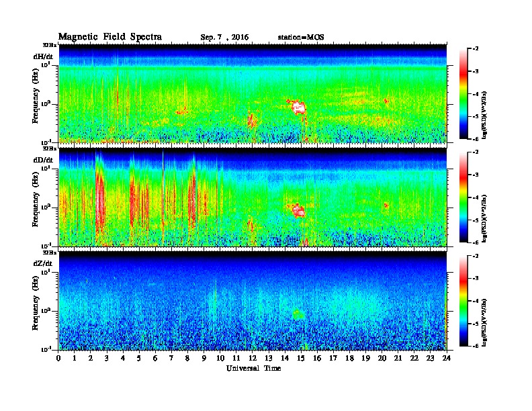This screenshot has width=532, height=411.
Task: Click the "Universal Time" axis title
Action: pos(253,368)
